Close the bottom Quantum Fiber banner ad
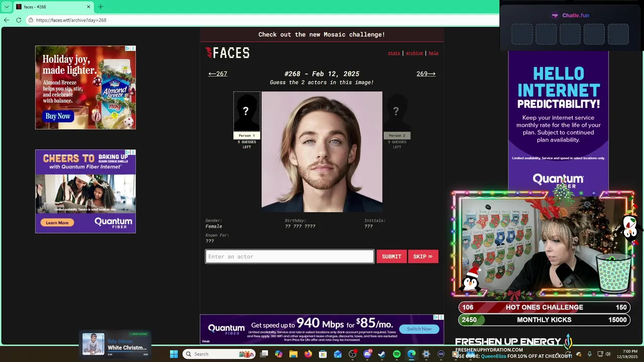Screen dimensions: 644x362 441,317
